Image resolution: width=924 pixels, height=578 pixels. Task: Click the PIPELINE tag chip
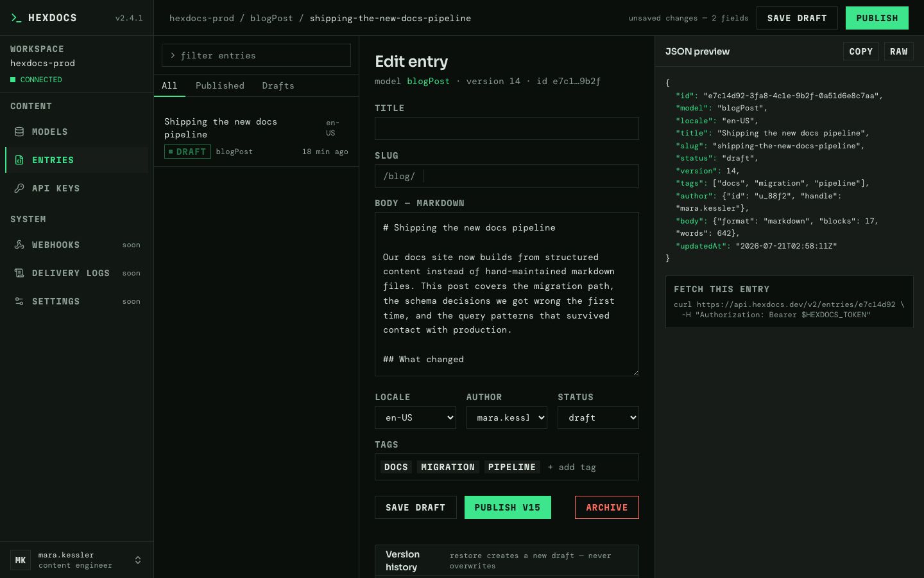coord(512,467)
